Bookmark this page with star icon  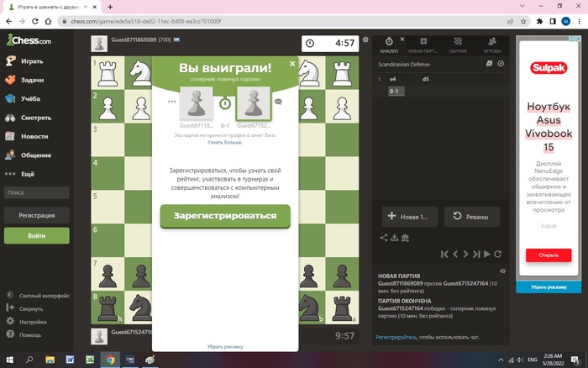coord(523,21)
